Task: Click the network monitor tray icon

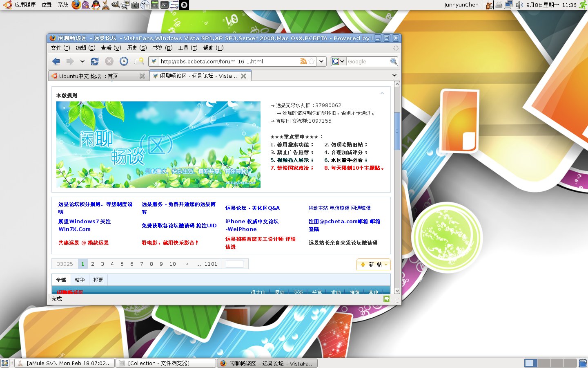Action: (509, 5)
